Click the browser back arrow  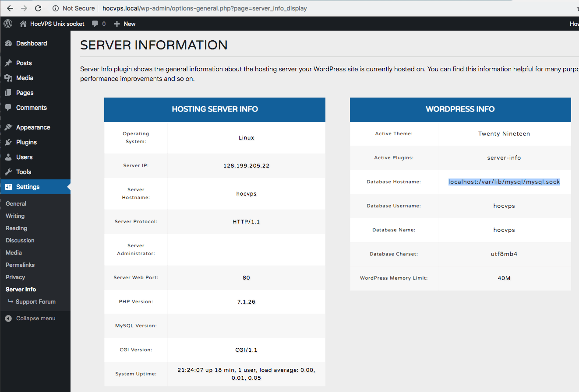pyautogui.click(x=10, y=8)
